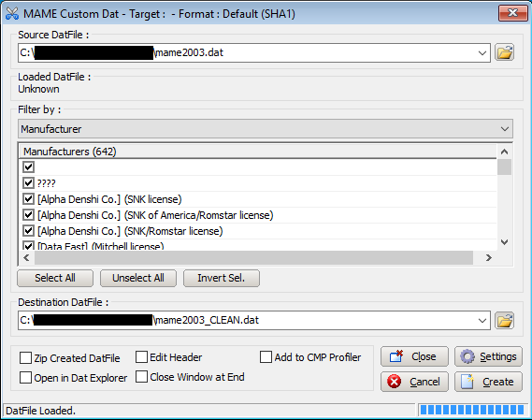The height and width of the screenshot is (420, 532).
Task: Uncheck Alpha Denshi Co. (SNK license)
Action: [28, 199]
